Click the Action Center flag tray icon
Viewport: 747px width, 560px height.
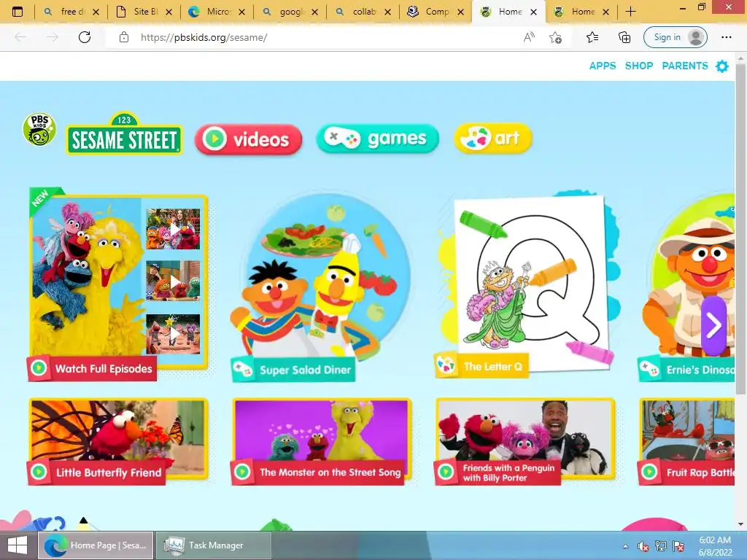[678, 547]
